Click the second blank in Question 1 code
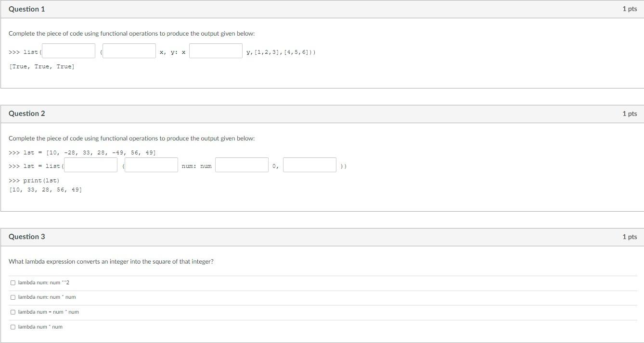Image resolution: width=644 pixels, height=343 pixels. pos(129,51)
